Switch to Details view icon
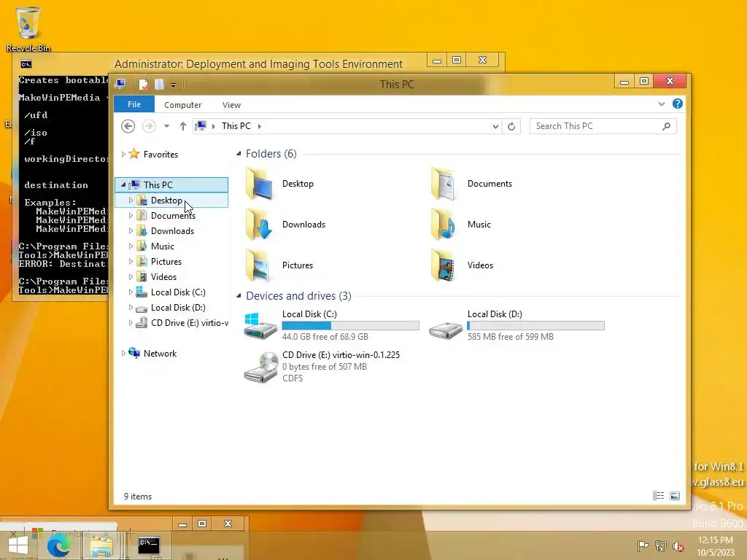 click(659, 496)
